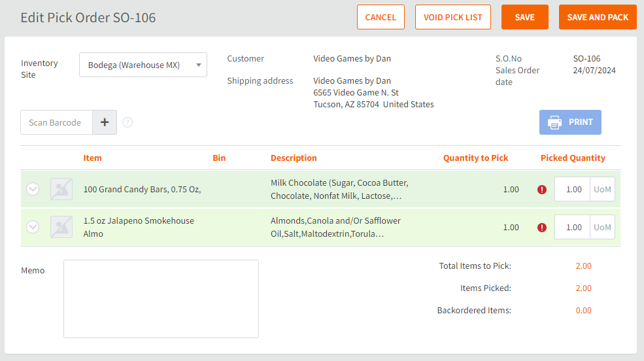Click the Memo text area
This screenshot has height=361, width=644.
point(161,298)
